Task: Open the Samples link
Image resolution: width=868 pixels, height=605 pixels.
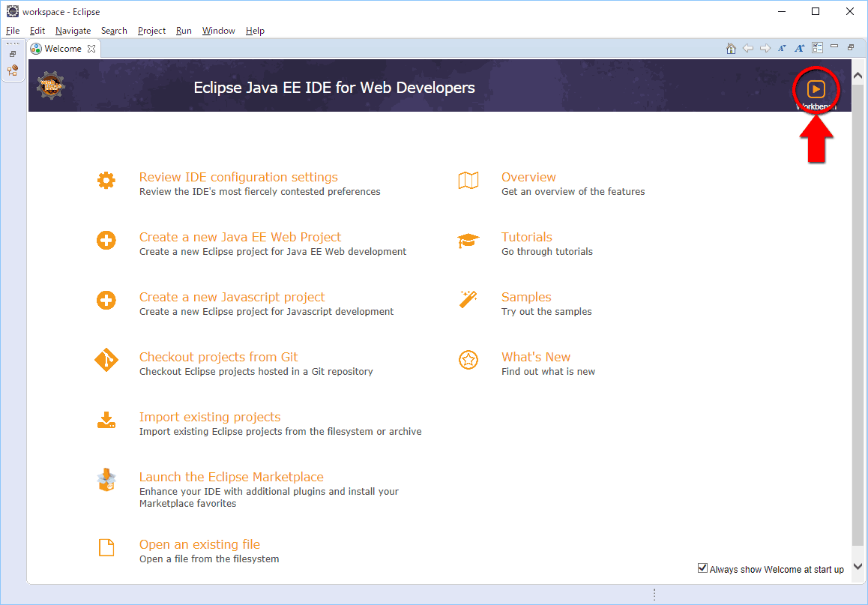Action: point(526,297)
